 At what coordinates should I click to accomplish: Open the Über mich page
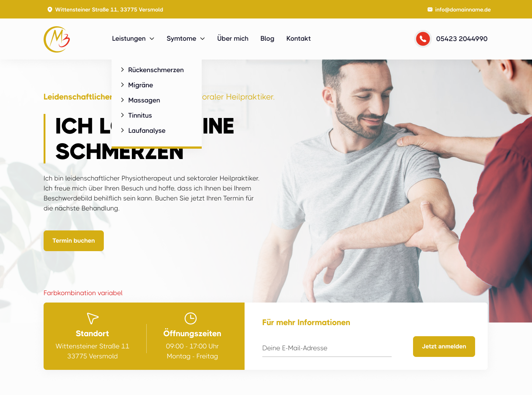[233, 38]
